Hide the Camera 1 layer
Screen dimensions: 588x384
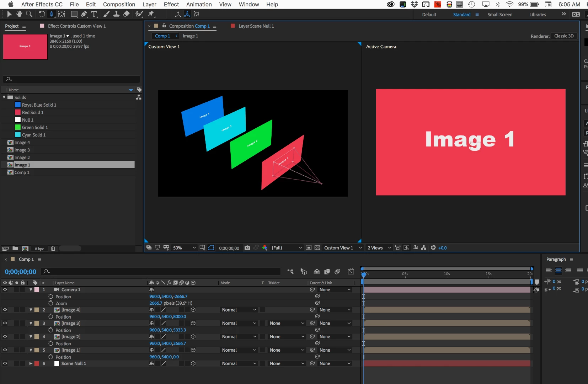coord(5,289)
